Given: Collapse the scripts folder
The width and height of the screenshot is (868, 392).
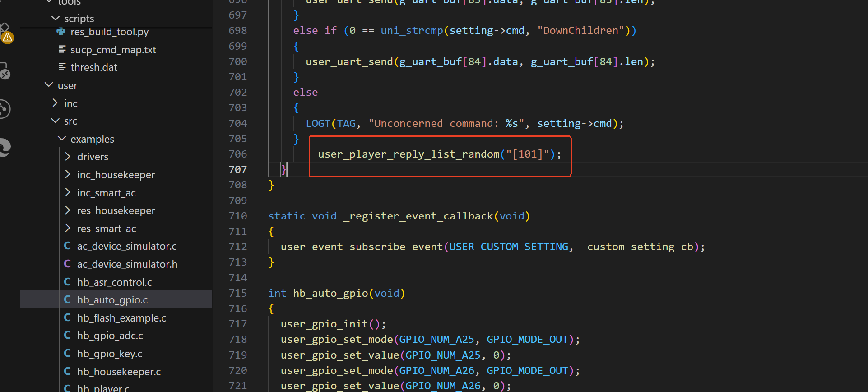Looking at the screenshot, I should [x=56, y=19].
